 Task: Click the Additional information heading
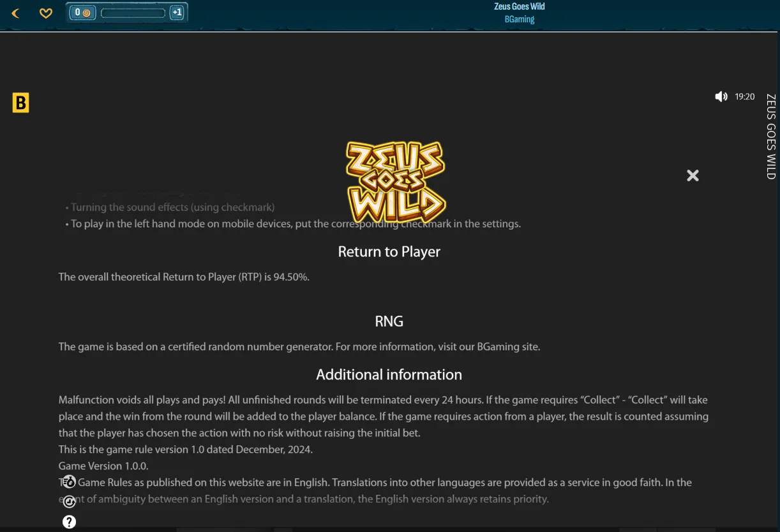[x=389, y=374]
